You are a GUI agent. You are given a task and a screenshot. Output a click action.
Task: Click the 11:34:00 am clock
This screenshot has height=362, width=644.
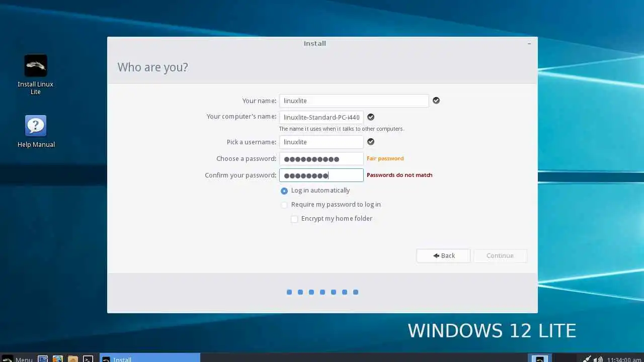point(624,359)
